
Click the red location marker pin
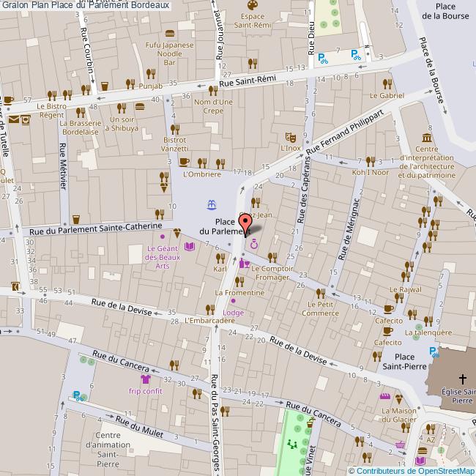tap(245, 223)
